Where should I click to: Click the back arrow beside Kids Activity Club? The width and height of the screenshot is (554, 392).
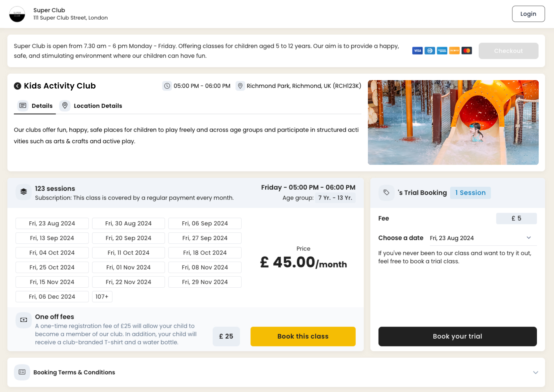click(x=18, y=86)
